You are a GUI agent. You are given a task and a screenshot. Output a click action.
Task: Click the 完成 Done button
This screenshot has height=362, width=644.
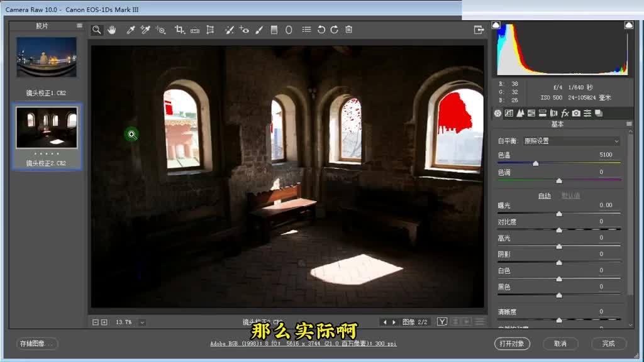point(608,344)
